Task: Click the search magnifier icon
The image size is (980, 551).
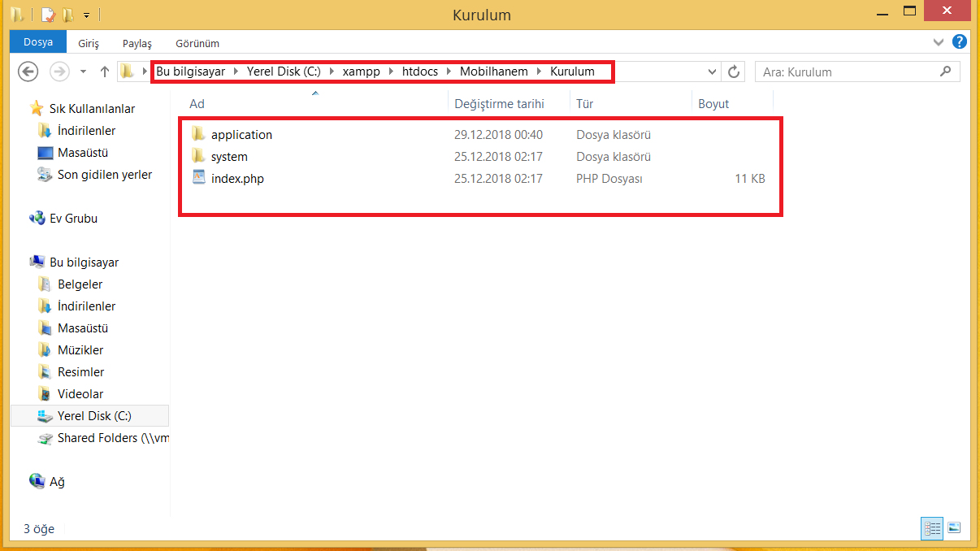Action: (x=945, y=72)
